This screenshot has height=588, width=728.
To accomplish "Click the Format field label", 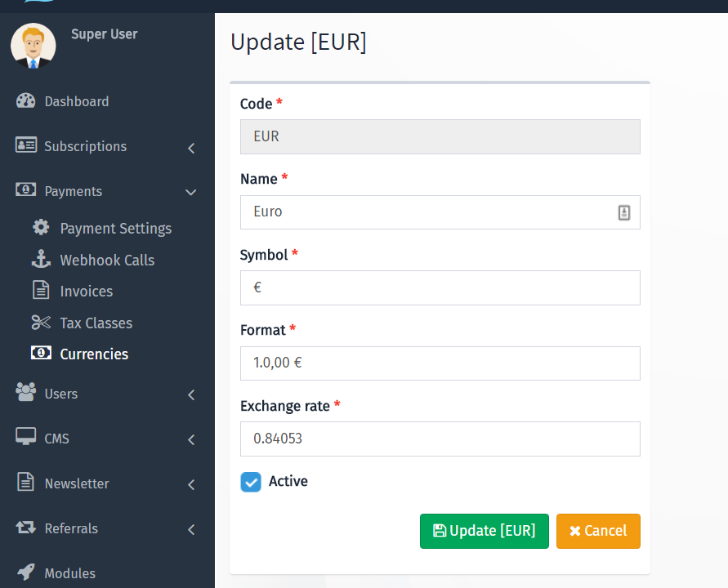I will pyautogui.click(x=263, y=330).
